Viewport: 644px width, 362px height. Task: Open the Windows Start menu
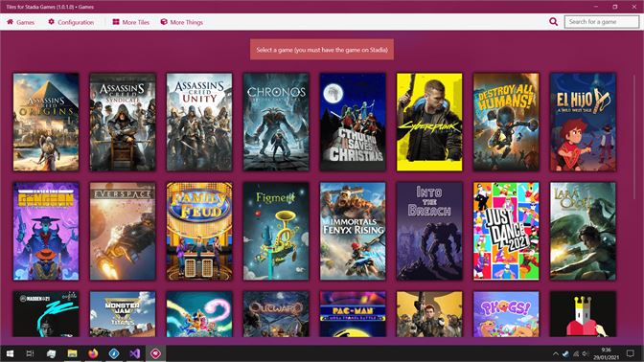(x=10, y=353)
